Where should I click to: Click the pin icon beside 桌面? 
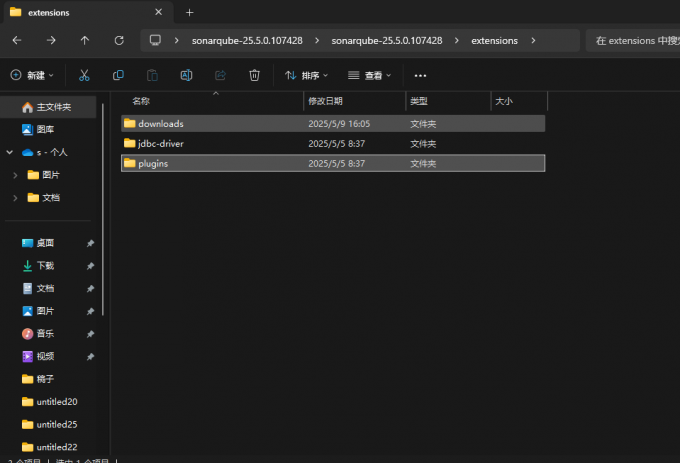(90, 243)
